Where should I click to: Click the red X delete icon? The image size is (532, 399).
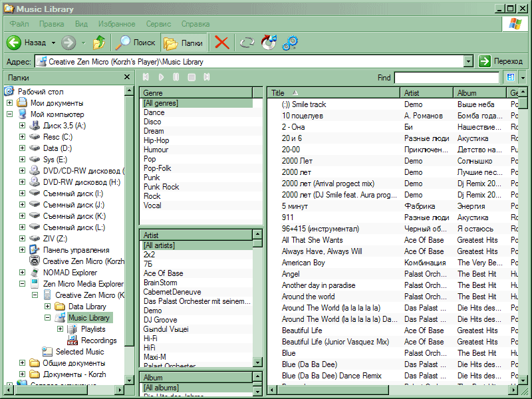pyautogui.click(x=221, y=43)
